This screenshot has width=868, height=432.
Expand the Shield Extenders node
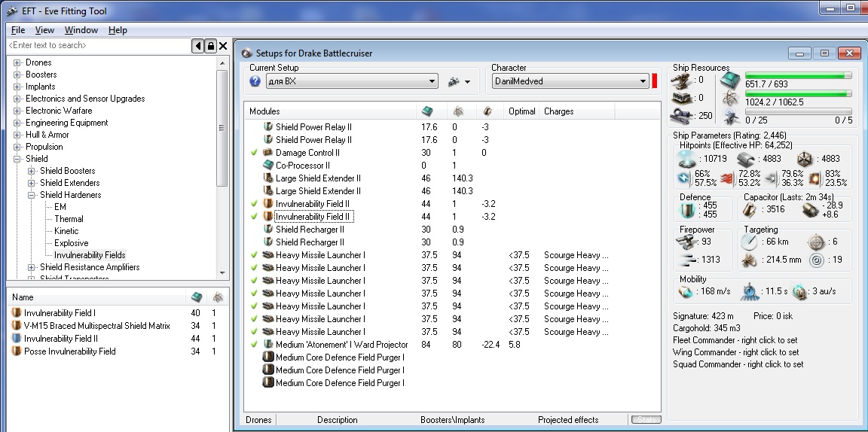coord(32,183)
